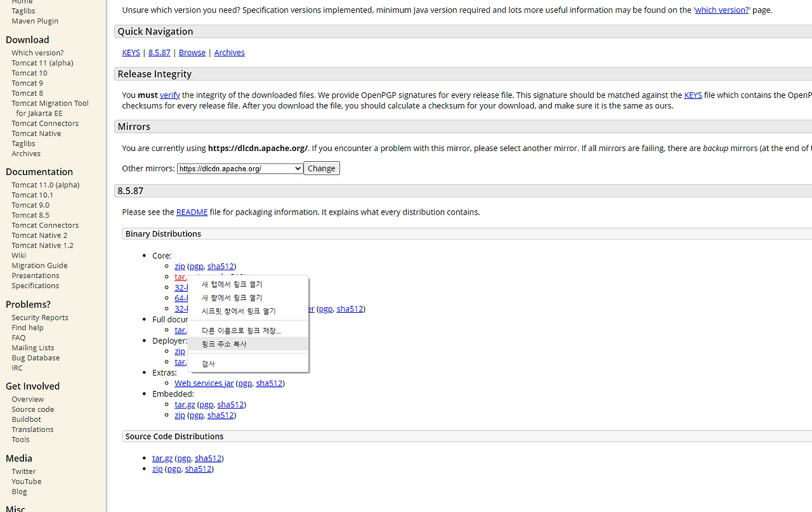Open sha512 for source tar.gz

click(208, 458)
